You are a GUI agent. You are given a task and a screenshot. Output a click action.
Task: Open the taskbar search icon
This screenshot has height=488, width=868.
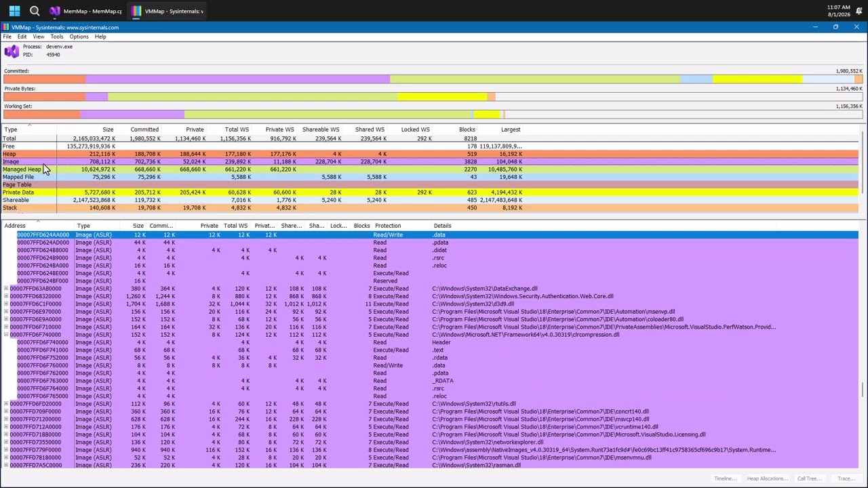click(x=35, y=11)
